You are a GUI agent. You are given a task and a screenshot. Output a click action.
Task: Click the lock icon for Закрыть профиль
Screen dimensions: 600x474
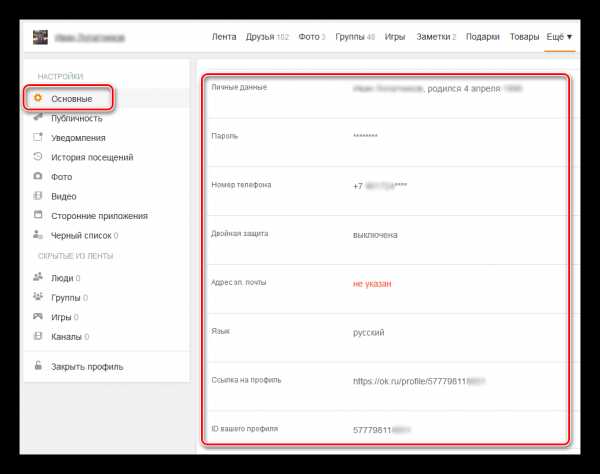(x=38, y=365)
